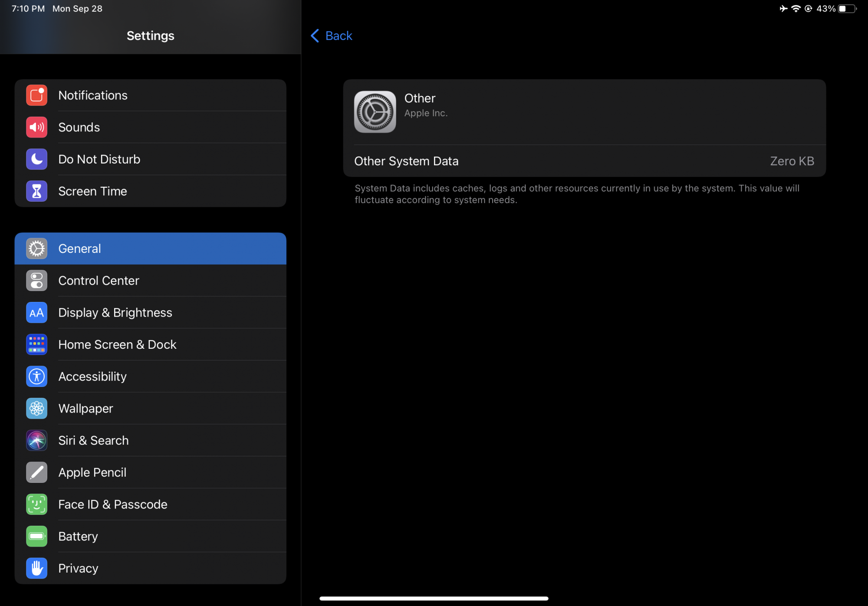This screenshot has height=606, width=868.
Task: Tap the large Other app settings icon
Action: 375,112
